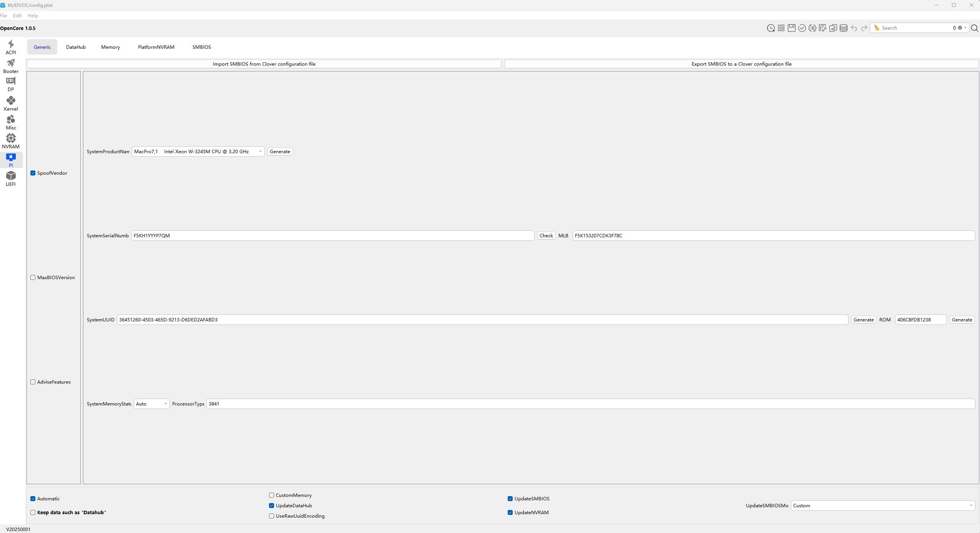Click the Check serial number button
The height and width of the screenshot is (533, 980).
(x=546, y=236)
